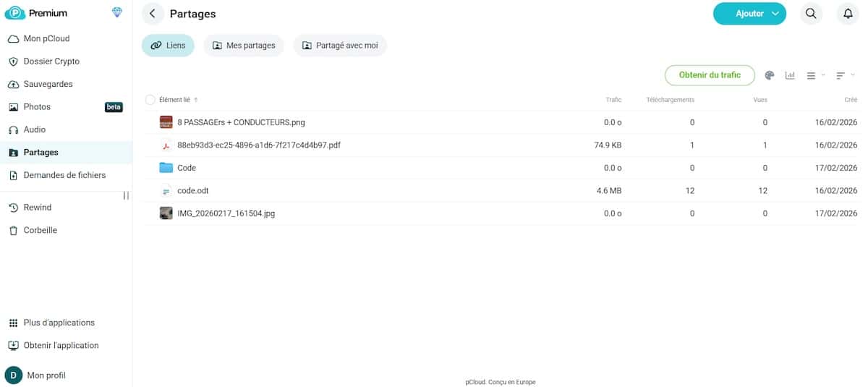Switch to Partagé avec moi tab
868x387 pixels.
coord(340,46)
